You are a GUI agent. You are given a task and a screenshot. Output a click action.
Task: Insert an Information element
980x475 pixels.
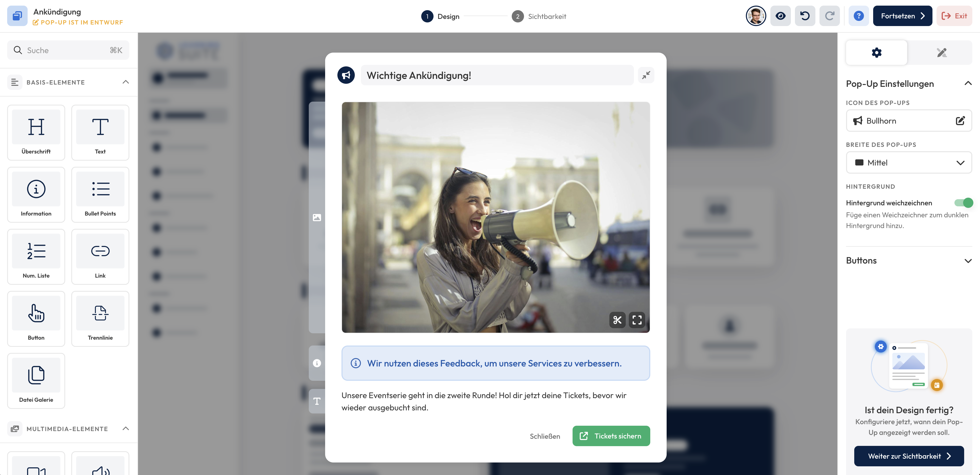point(36,195)
